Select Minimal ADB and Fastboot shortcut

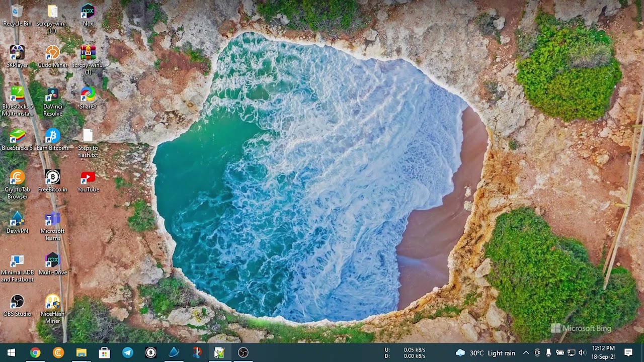tap(17, 261)
